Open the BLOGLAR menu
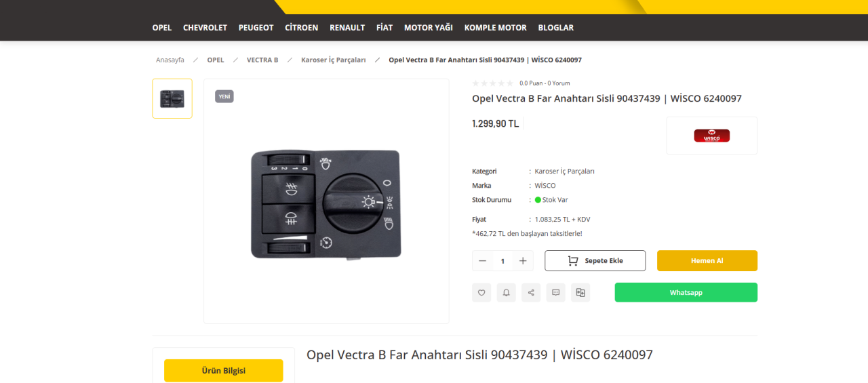This screenshot has width=868, height=383. pyautogui.click(x=555, y=28)
